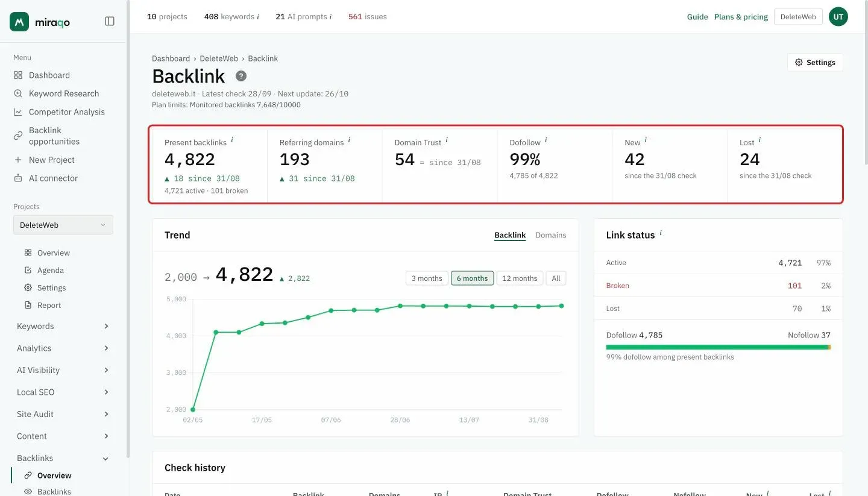The height and width of the screenshot is (496, 868).
Task: Expand the Analytics menu section
Action: 63,348
